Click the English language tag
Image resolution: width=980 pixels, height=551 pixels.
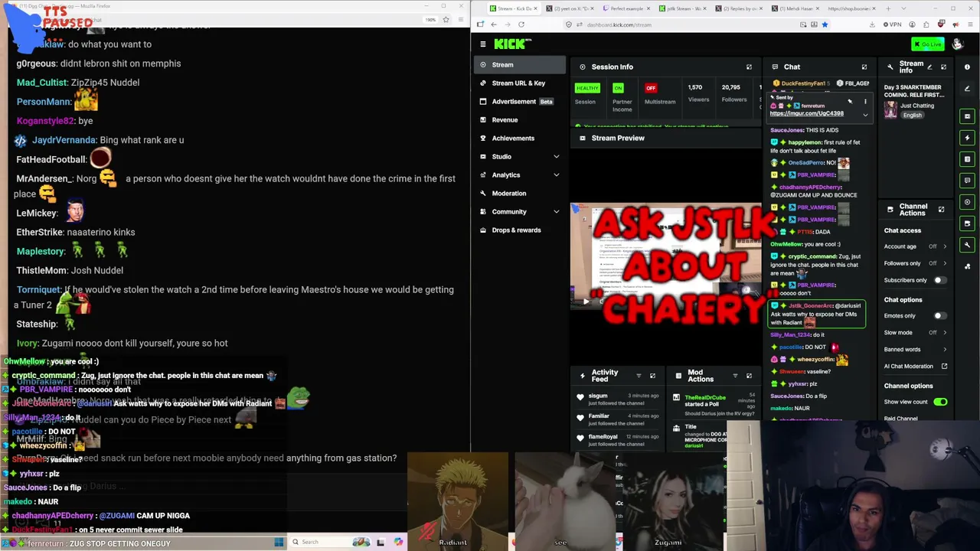click(912, 116)
